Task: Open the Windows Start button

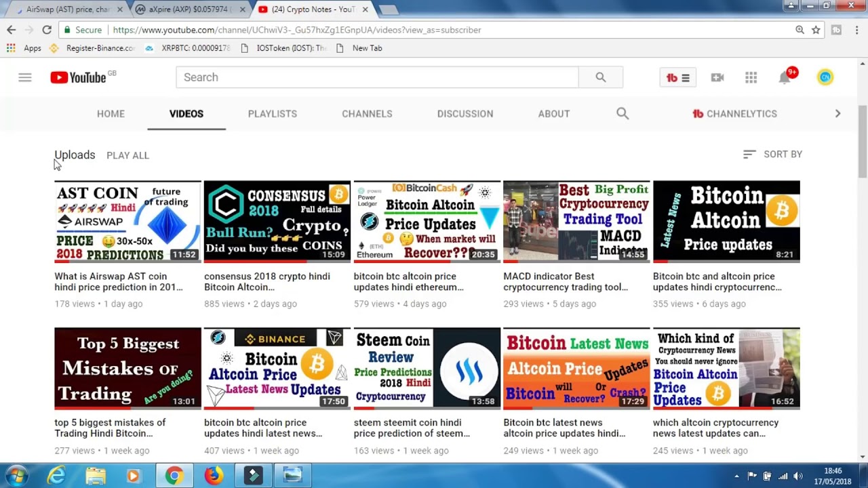Action: 16,476
